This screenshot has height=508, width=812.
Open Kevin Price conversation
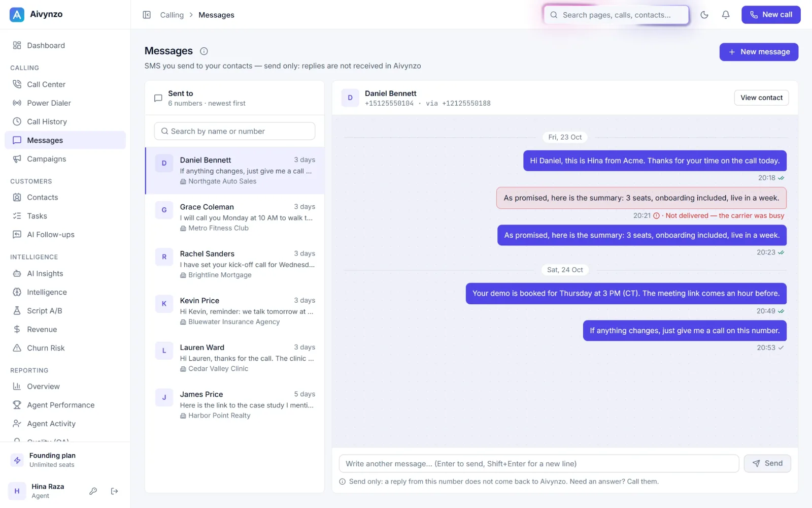235,311
